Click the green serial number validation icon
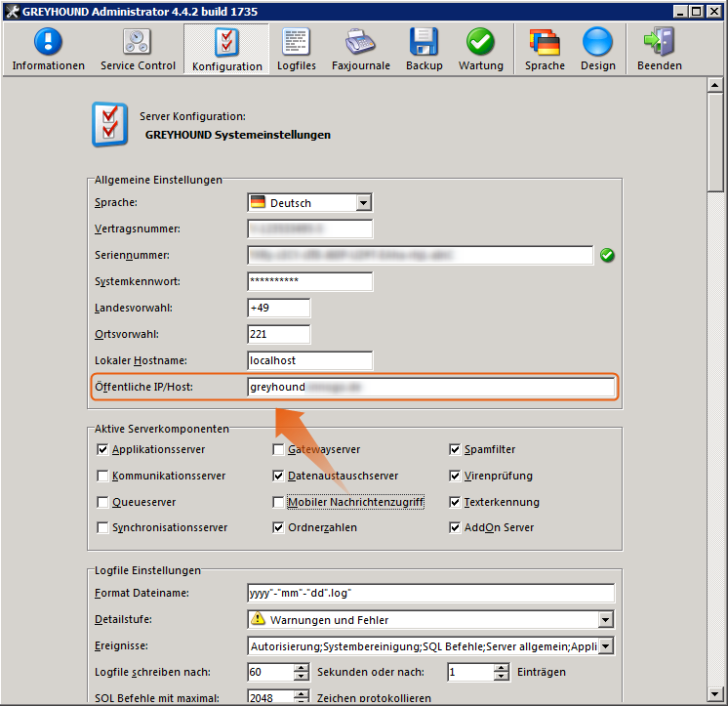 (x=607, y=255)
